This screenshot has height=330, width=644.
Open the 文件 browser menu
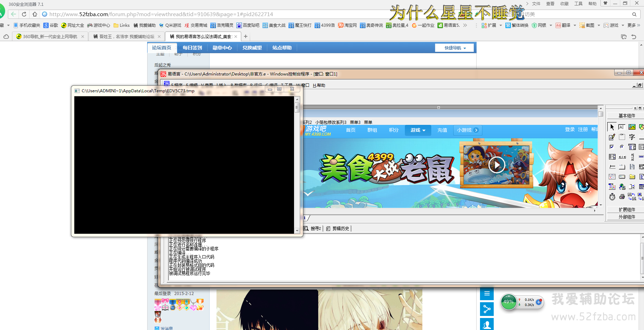(x=536, y=4)
